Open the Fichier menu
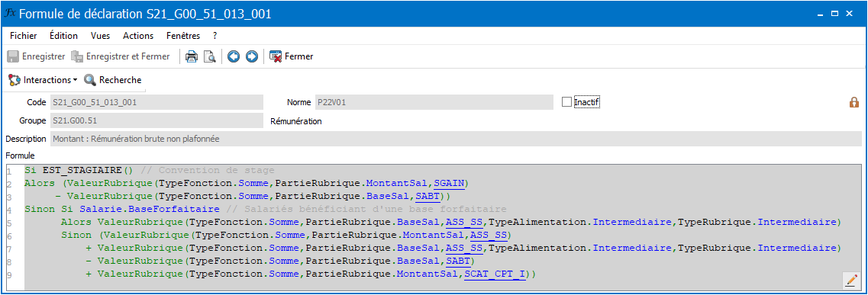This screenshot has height=295, width=868. coord(23,35)
